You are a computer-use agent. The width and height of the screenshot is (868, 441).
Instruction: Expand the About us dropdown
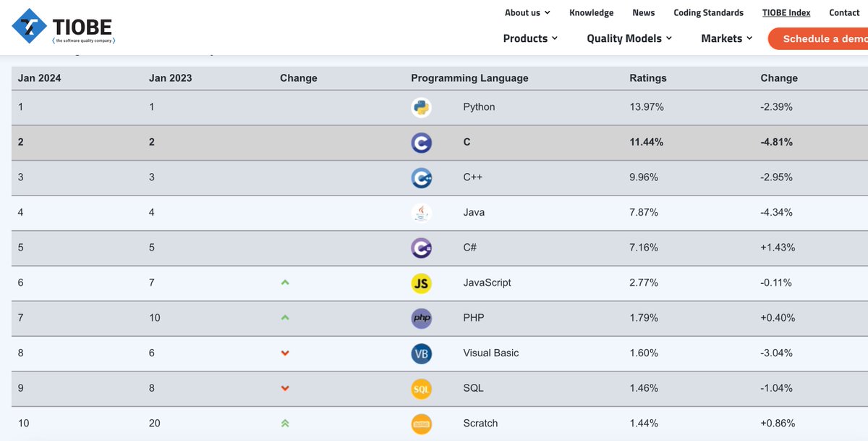click(527, 12)
